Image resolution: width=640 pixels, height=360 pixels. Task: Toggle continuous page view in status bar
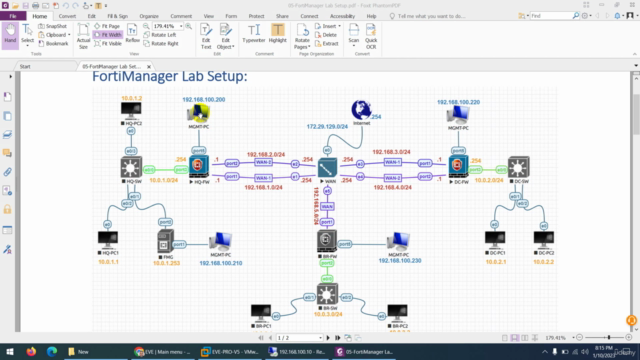(515, 338)
